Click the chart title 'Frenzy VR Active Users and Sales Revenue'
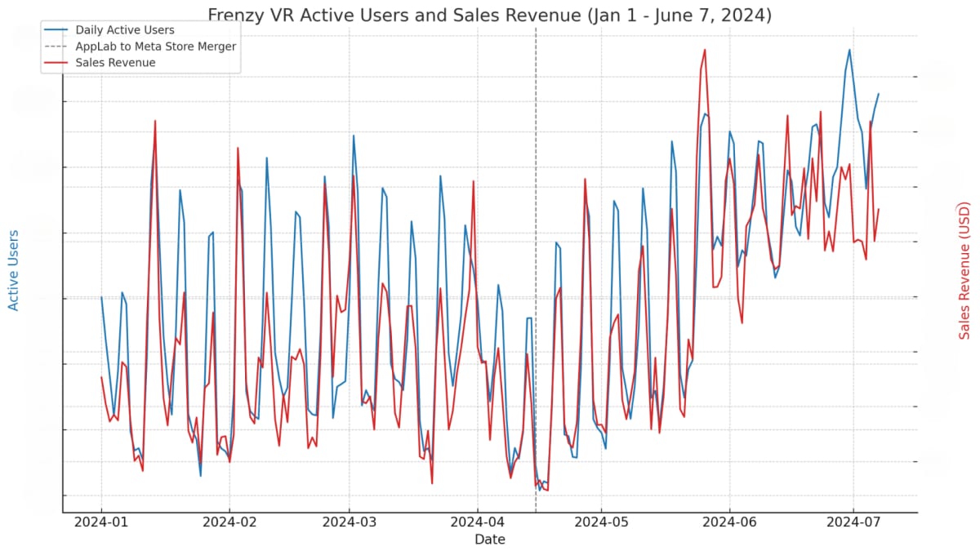This screenshot has height=551, width=980. point(490,16)
